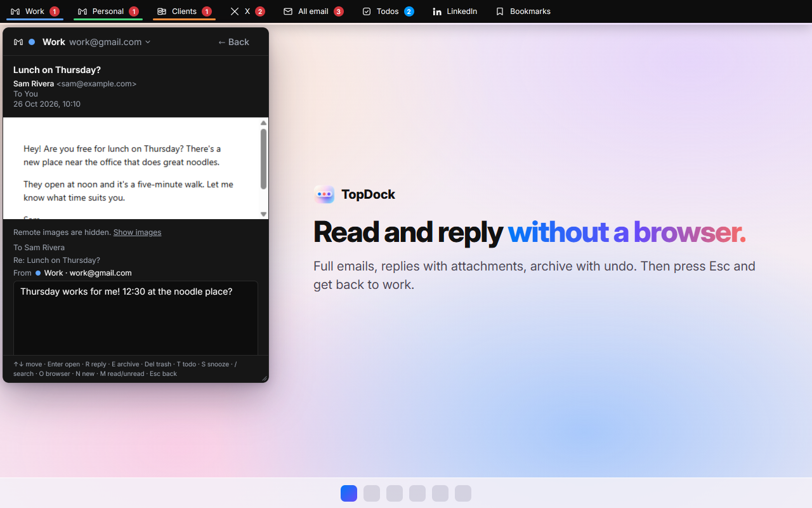The width and height of the screenshot is (812, 508).
Task: Go back using the Back button
Action: (233, 42)
